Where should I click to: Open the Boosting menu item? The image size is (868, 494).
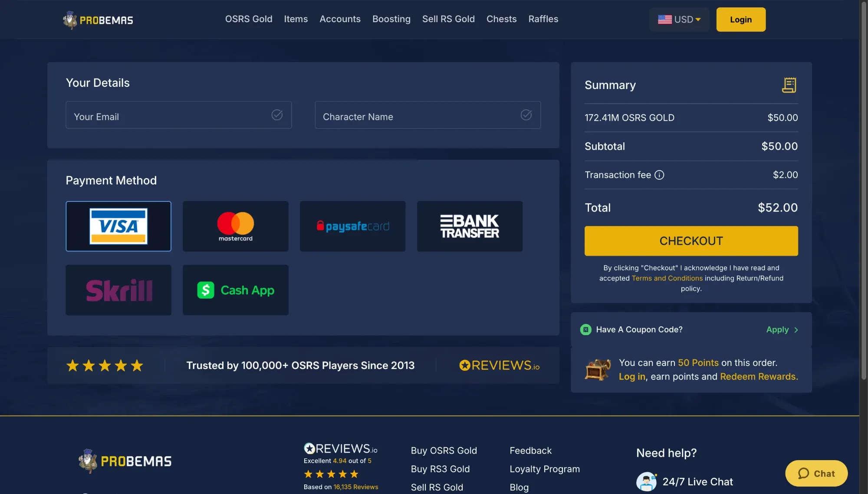391,19
